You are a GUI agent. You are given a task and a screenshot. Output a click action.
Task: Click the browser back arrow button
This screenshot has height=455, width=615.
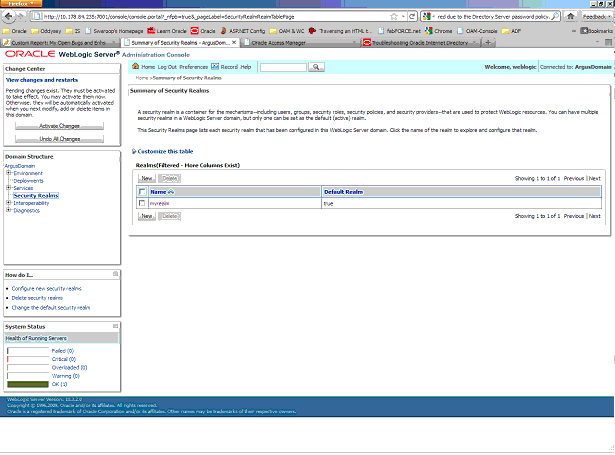[9, 16]
